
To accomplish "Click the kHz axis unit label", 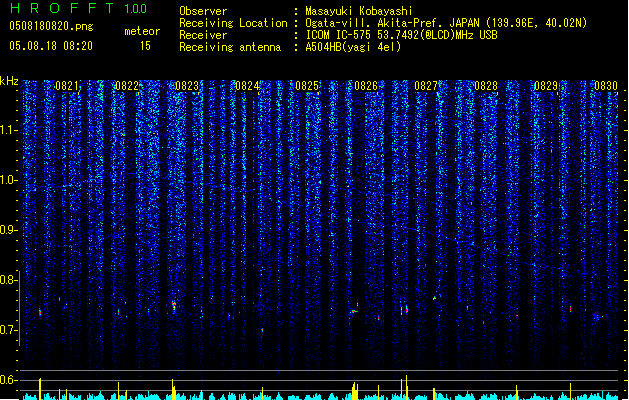I will 9,81.
